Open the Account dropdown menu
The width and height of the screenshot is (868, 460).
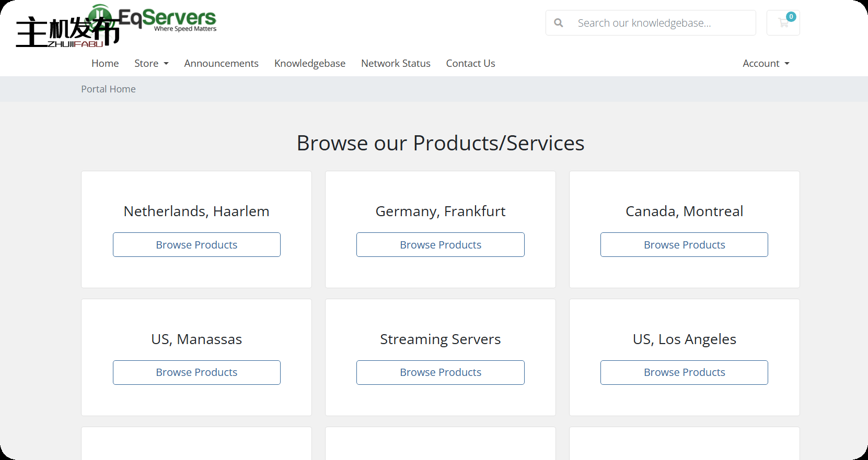coord(766,63)
